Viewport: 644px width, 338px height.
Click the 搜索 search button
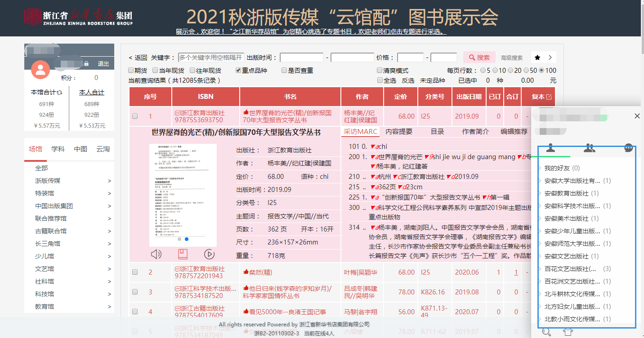(479, 58)
